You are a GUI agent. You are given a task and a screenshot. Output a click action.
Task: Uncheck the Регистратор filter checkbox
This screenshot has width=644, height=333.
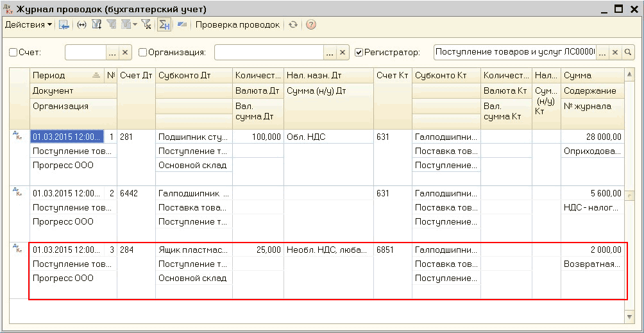click(359, 53)
